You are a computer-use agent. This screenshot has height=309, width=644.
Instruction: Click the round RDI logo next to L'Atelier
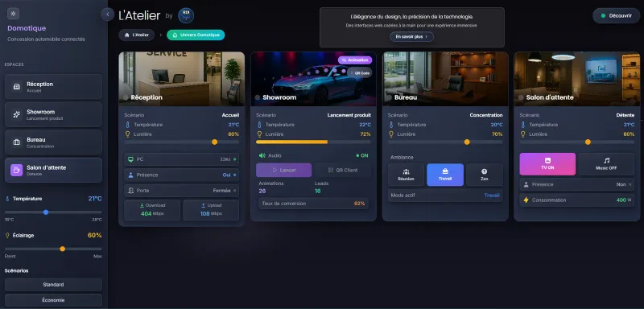tap(186, 15)
